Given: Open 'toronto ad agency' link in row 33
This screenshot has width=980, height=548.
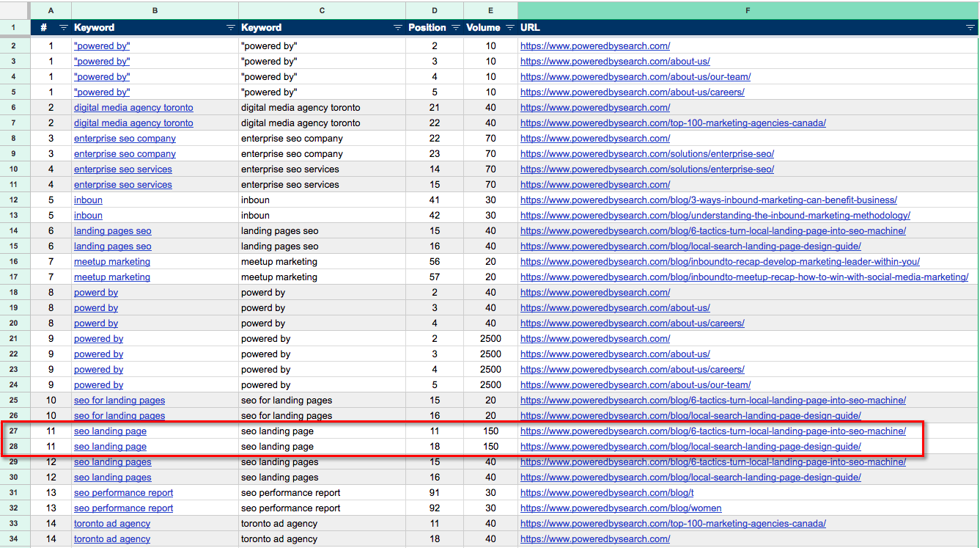Looking at the screenshot, I should click(x=112, y=524).
